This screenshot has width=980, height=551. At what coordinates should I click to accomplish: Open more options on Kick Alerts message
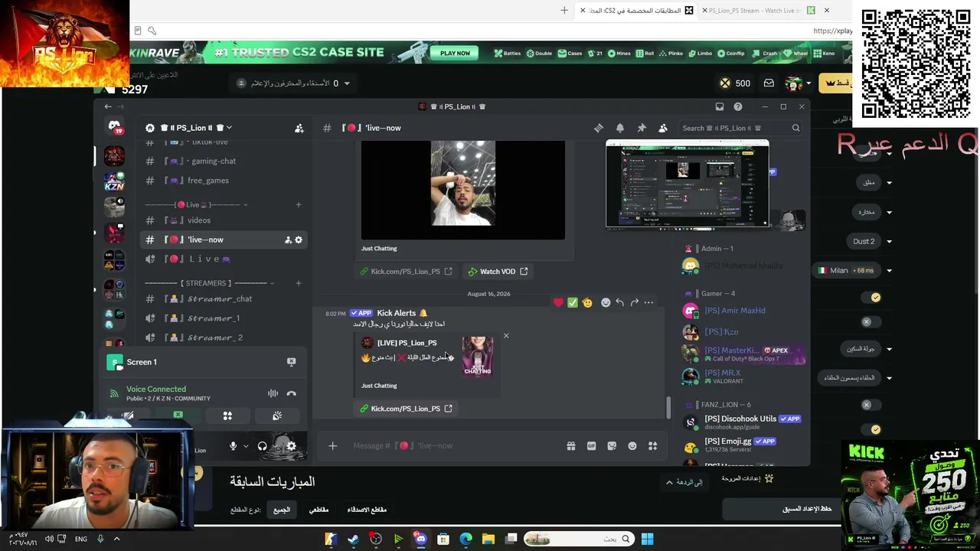(649, 303)
